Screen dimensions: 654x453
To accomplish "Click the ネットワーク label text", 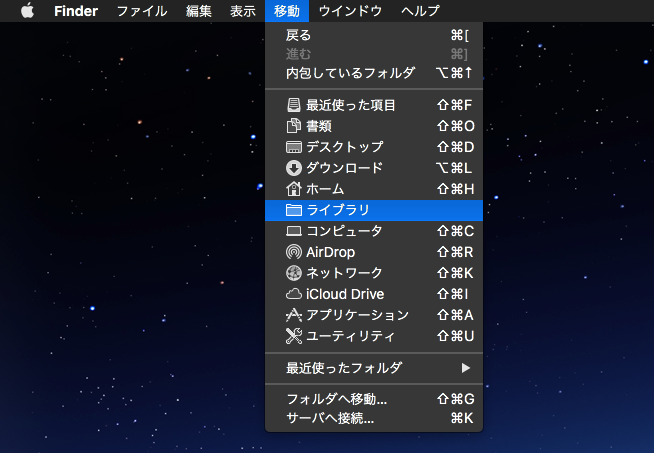I will [345, 273].
